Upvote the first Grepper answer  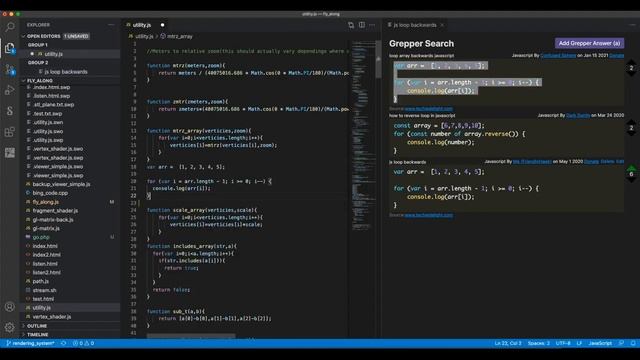[631, 62]
